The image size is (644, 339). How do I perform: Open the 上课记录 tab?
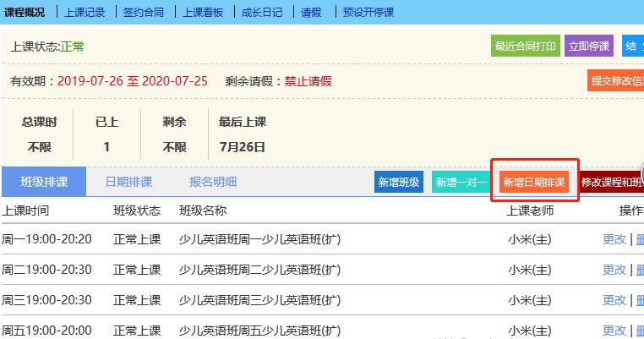tap(85, 12)
